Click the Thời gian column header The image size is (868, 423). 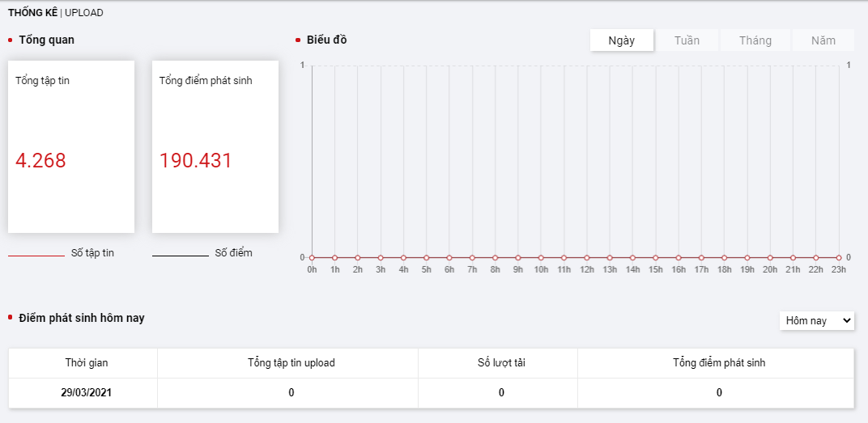pyautogui.click(x=86, y=363)
